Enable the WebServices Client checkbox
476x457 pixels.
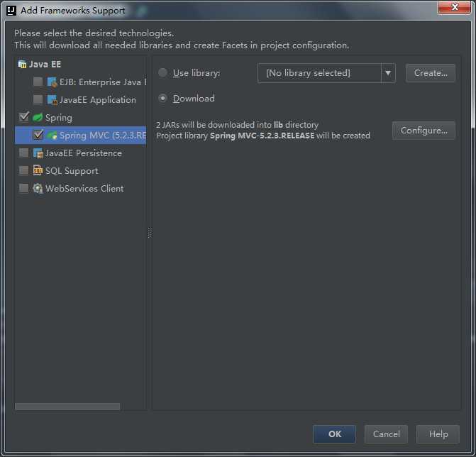point(23,188)
